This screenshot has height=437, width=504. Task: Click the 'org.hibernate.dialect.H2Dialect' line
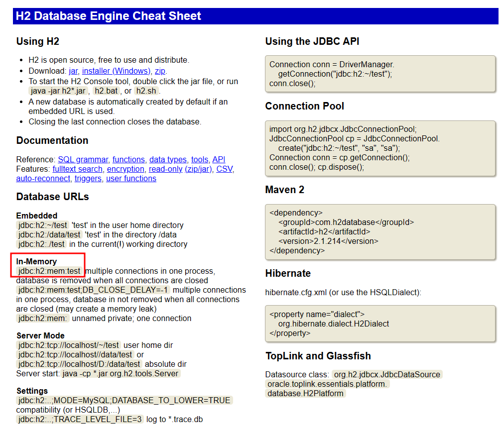tap(333, 324)
